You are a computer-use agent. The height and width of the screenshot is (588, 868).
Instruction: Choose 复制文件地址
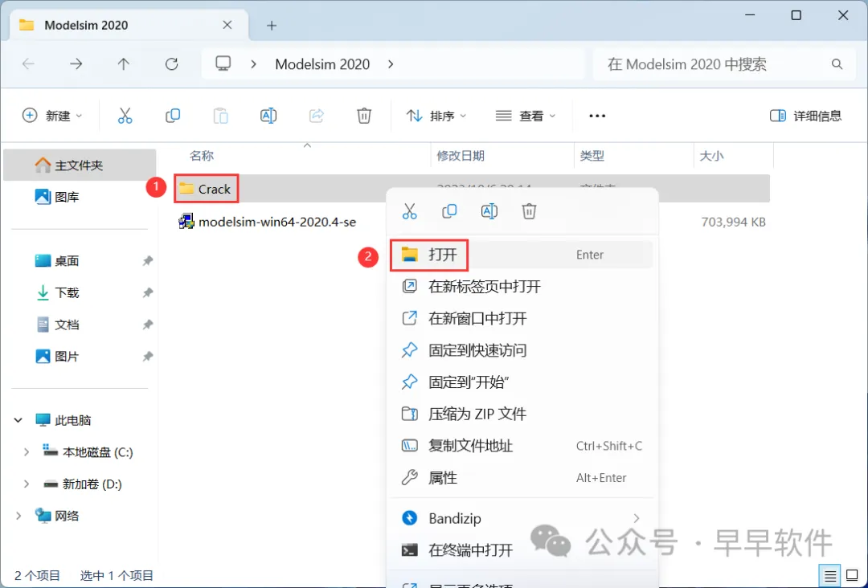pyautogui.click(x=522, y=446)
